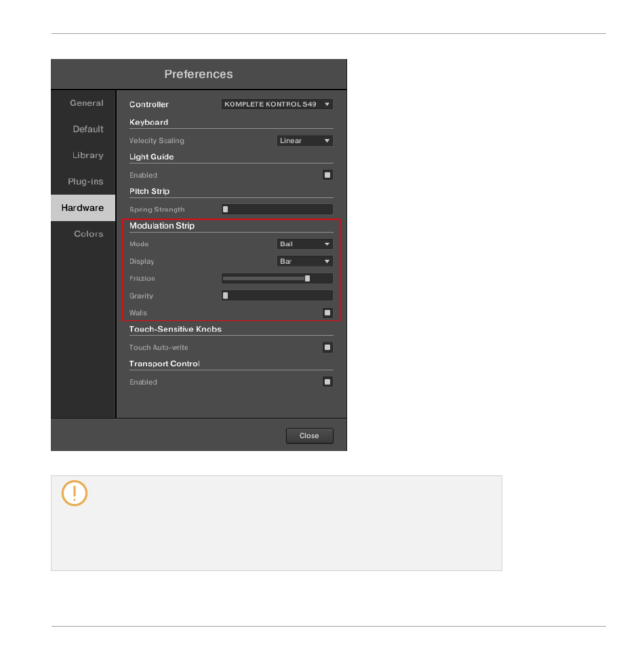Screen dimensions: 644x645
Task: Select the Hardware tab
Action: [83, 208]
